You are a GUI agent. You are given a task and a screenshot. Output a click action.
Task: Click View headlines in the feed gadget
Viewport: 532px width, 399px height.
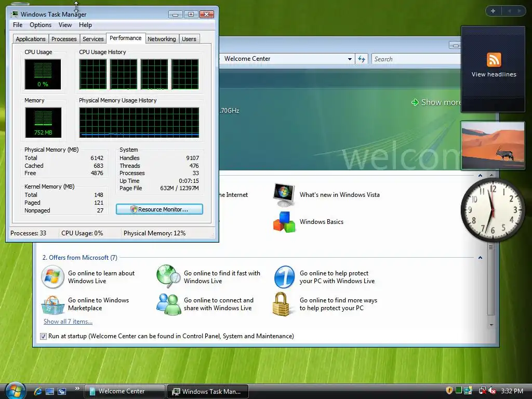pyautogui.click(x=494, y=74)
